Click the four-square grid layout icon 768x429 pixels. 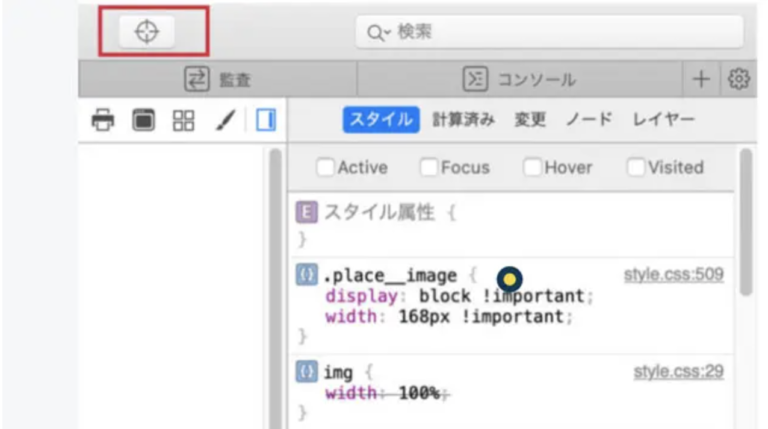[x=183, y=121]
